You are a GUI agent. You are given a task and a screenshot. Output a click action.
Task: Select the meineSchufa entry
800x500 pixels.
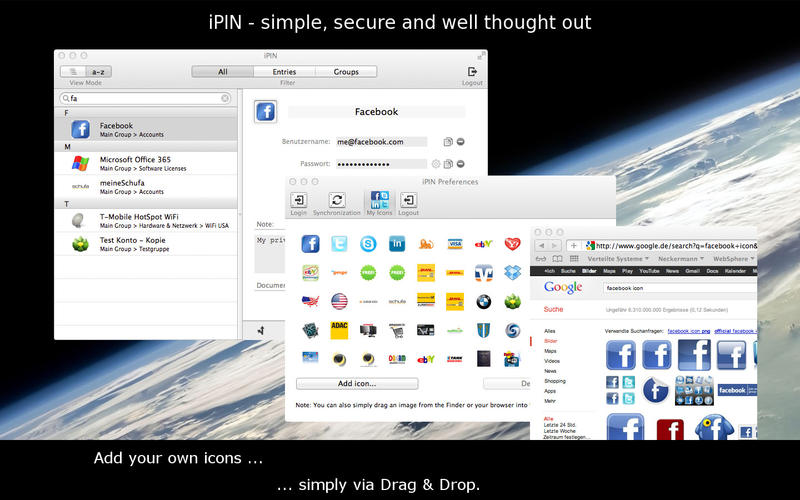pyautogui.click(x=146, y=187)
